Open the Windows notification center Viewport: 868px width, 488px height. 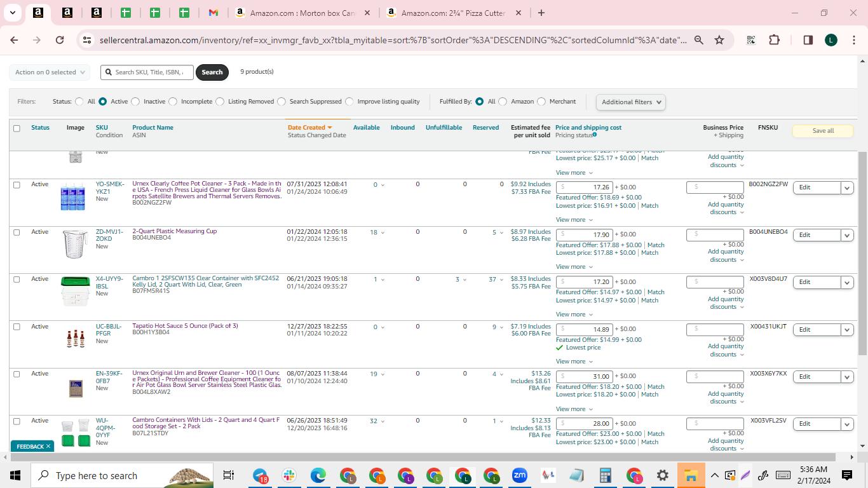(x=847, y=475)
